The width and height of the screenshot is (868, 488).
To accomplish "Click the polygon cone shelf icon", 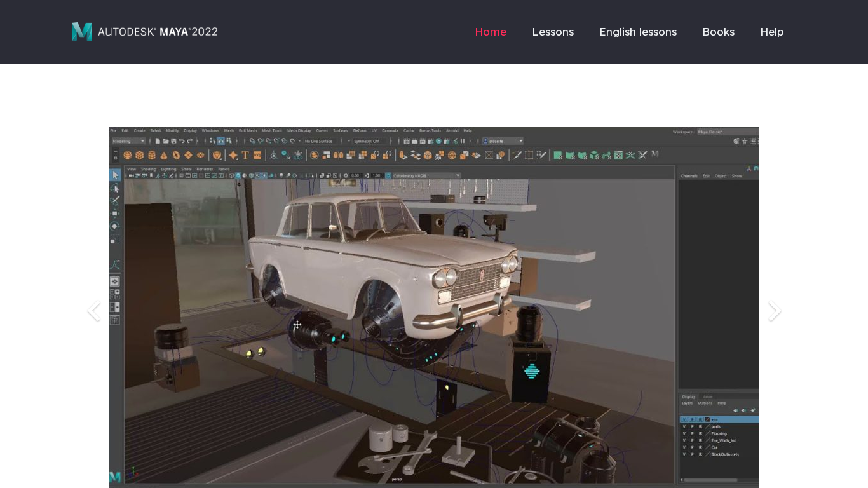I will tap(164, 155).
